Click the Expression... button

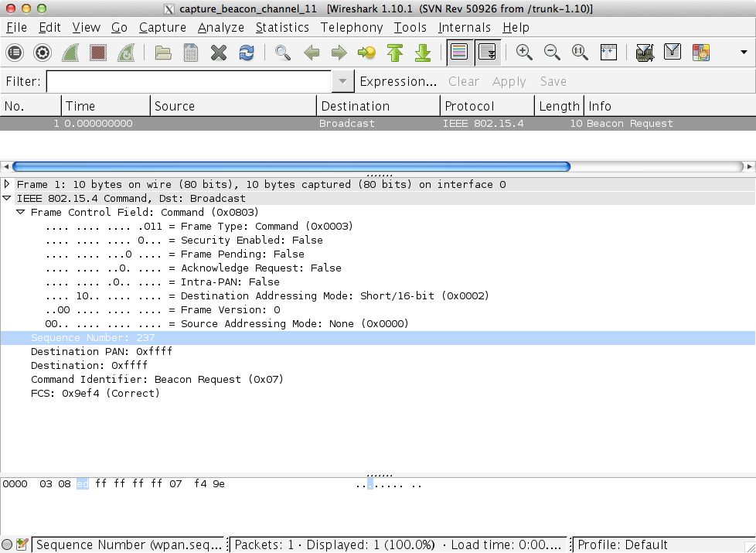[398, 81]
